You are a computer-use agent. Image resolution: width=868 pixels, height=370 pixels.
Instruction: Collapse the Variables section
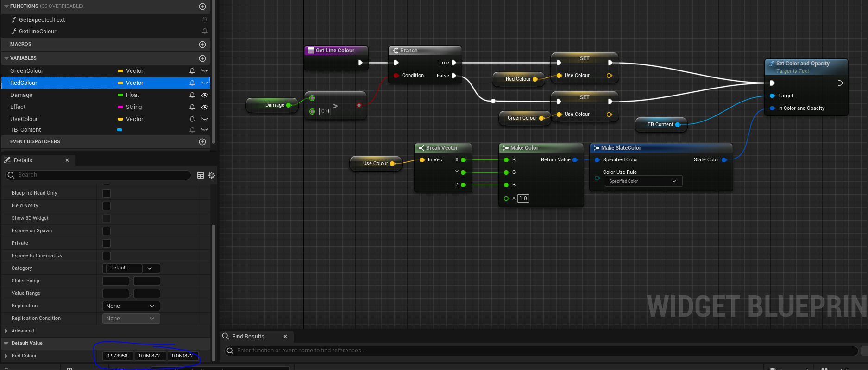pos(6,58)
